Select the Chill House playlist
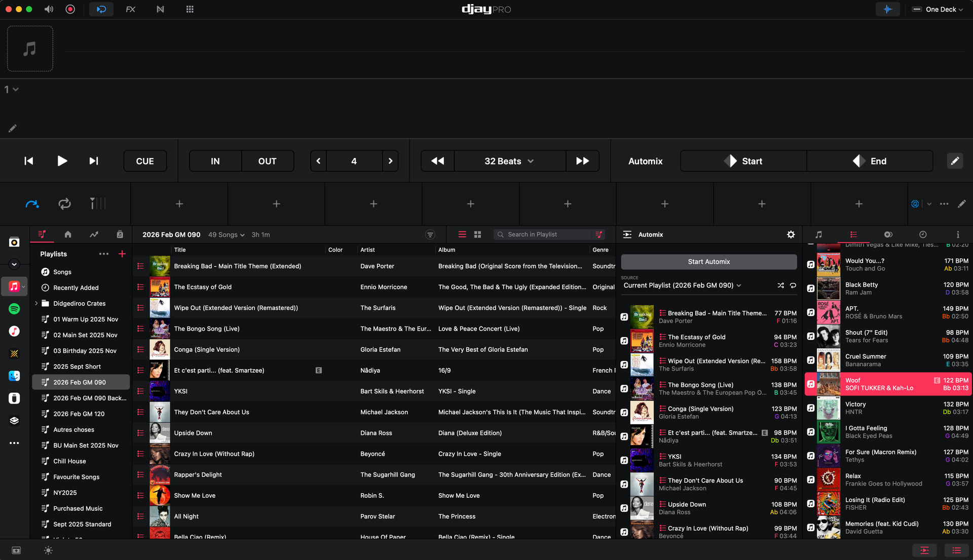The width and height of the screenshot is (973, 560). (x=69, y=461)
